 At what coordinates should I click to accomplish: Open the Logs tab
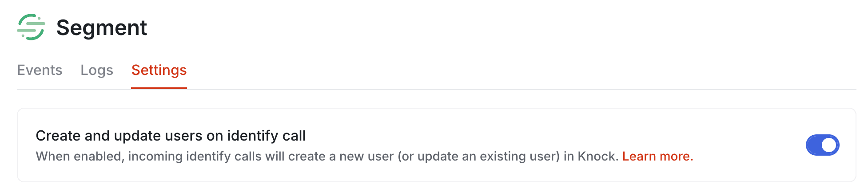[97, 70]
